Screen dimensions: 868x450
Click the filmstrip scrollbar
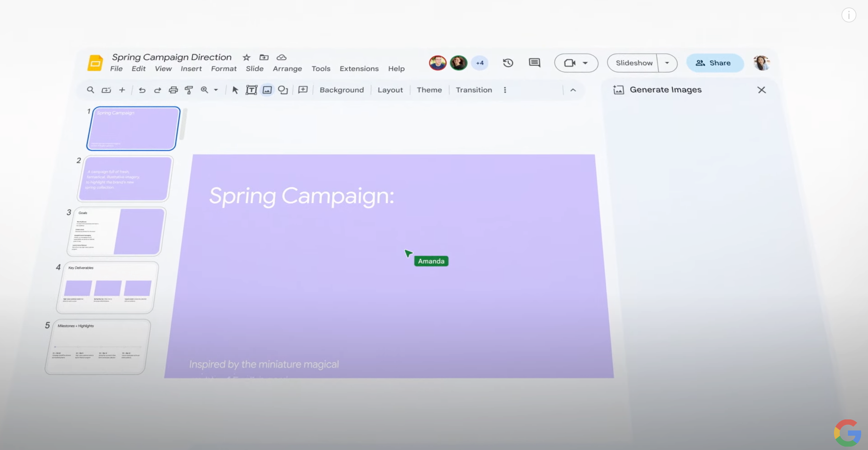(x=184, y=124)
